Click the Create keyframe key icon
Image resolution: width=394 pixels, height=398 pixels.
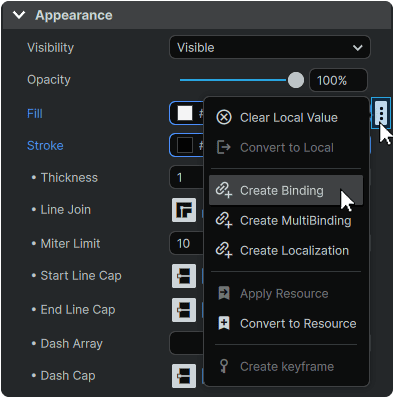[x=224, y=366]
